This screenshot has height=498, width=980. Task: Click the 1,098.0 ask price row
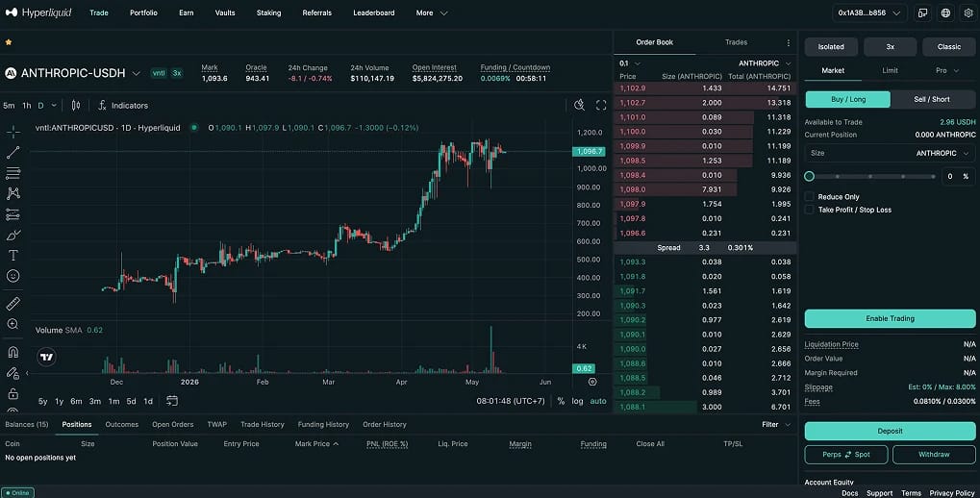[705, 189]
